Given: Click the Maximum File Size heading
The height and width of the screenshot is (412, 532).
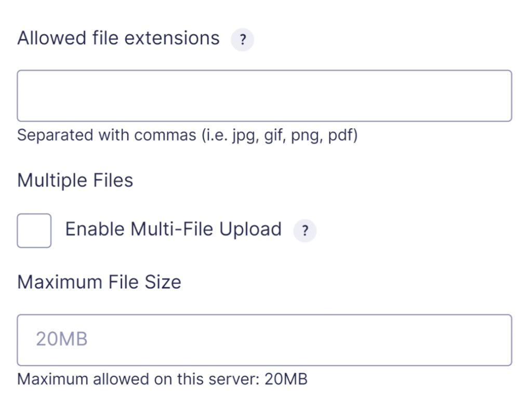Looking at the screenshot, I should pos(99,282).
